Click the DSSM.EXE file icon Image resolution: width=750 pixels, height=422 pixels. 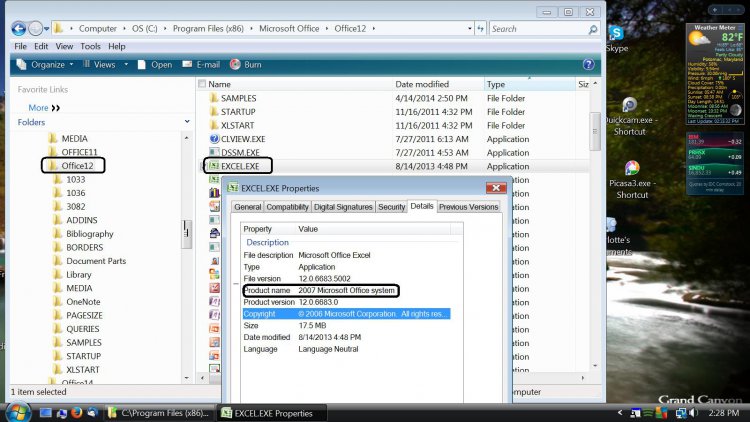[214, 152]
